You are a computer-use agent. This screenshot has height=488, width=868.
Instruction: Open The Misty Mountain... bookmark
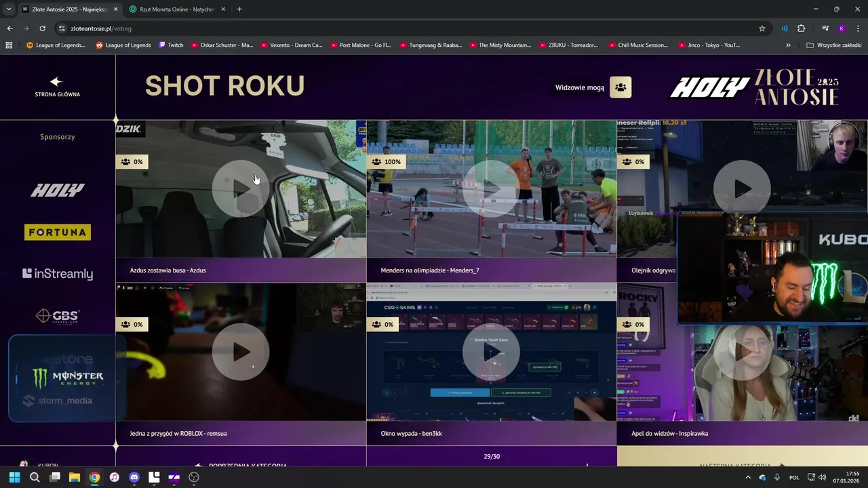[500, 45]
